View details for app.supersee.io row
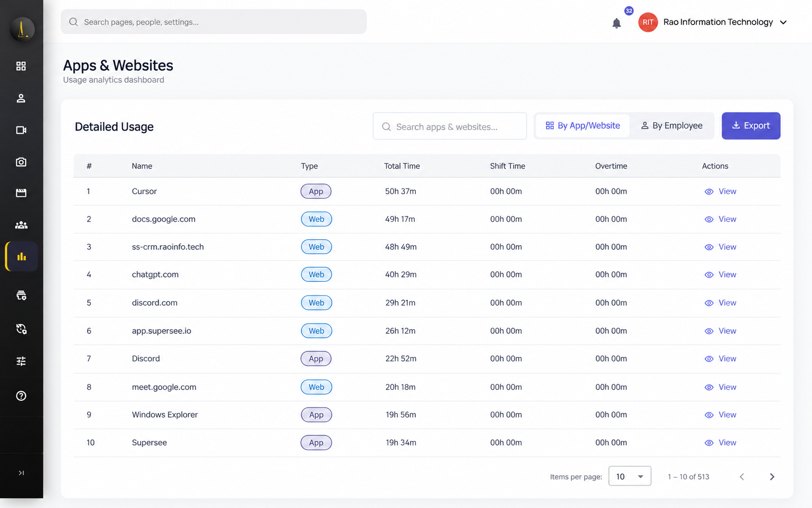 [720, 331]
